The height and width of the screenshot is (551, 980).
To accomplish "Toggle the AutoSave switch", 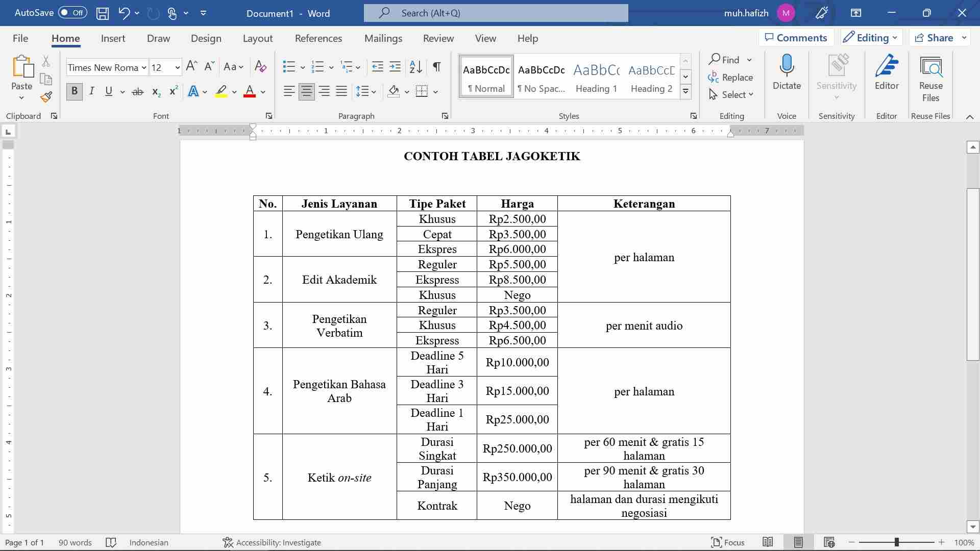I will click(72, 13).
